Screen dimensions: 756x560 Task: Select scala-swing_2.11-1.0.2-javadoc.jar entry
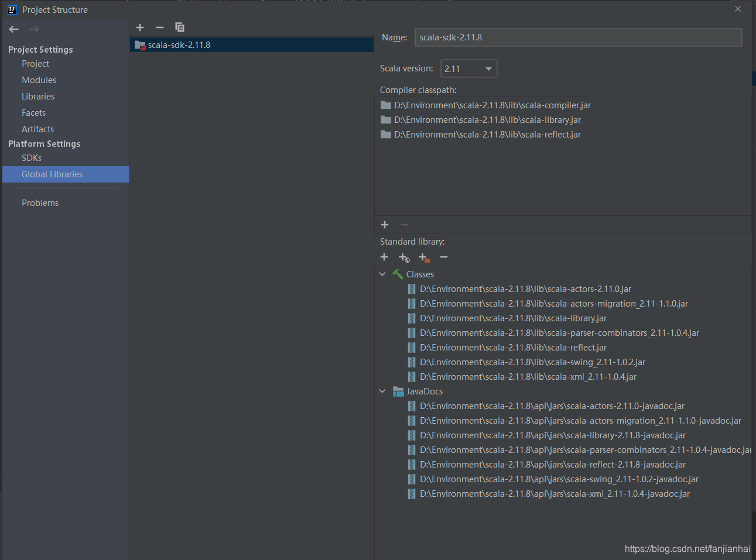(x=559, y=479)
